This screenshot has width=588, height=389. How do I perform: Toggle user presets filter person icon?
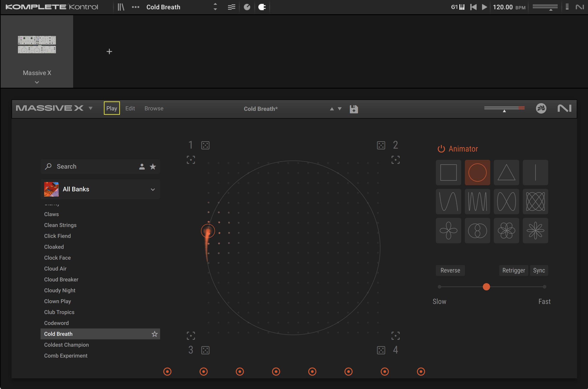(x=142, y=166)
